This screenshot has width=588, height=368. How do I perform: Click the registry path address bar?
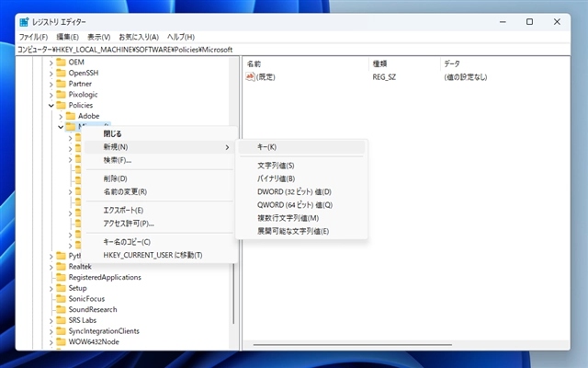click(x=293, y=50)
